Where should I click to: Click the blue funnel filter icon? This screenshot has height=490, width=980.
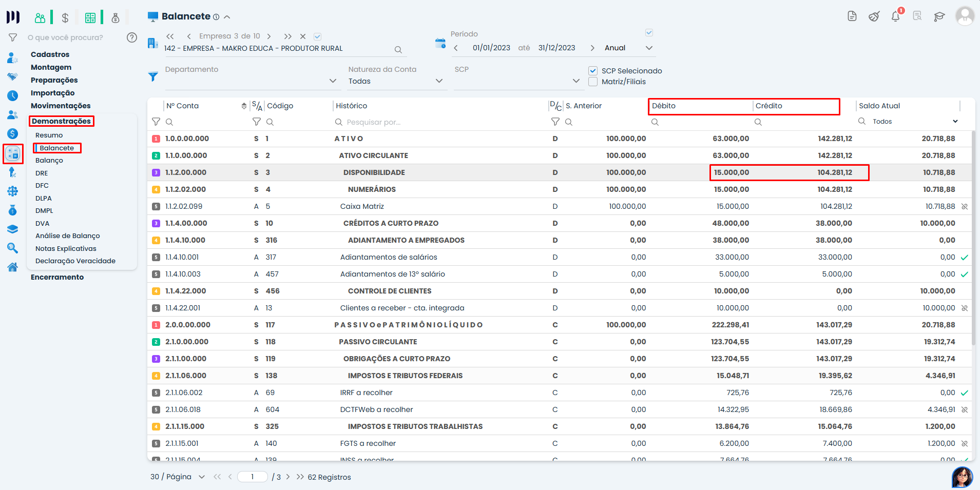(x=153, y=77)
